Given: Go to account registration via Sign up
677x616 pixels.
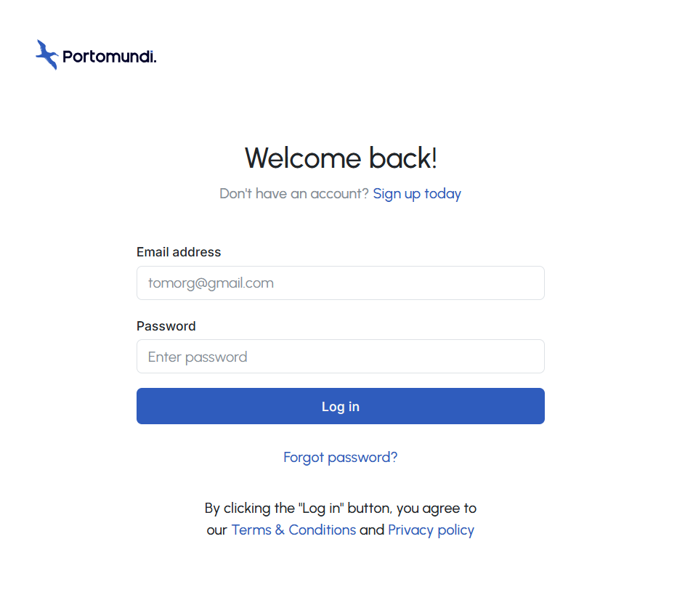Looking at the screenshot, I should tap(417, 194).
